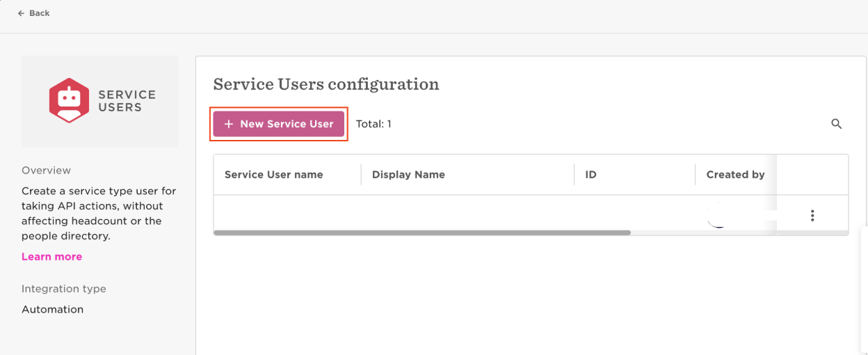Open the Learn more link
This screenshot has height=355, width=868.
click(x=51, y=257)
